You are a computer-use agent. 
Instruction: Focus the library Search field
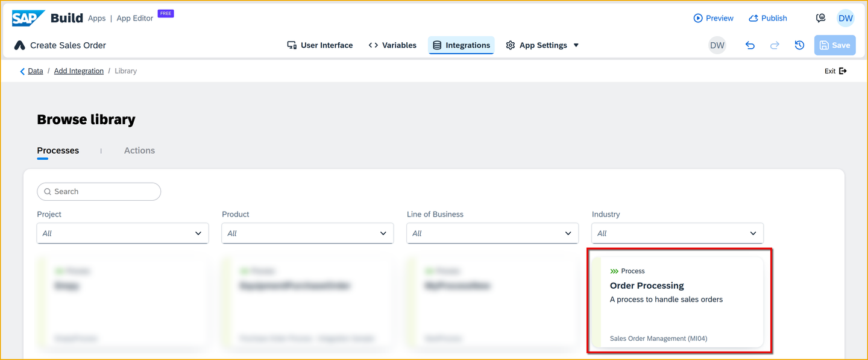99,192
